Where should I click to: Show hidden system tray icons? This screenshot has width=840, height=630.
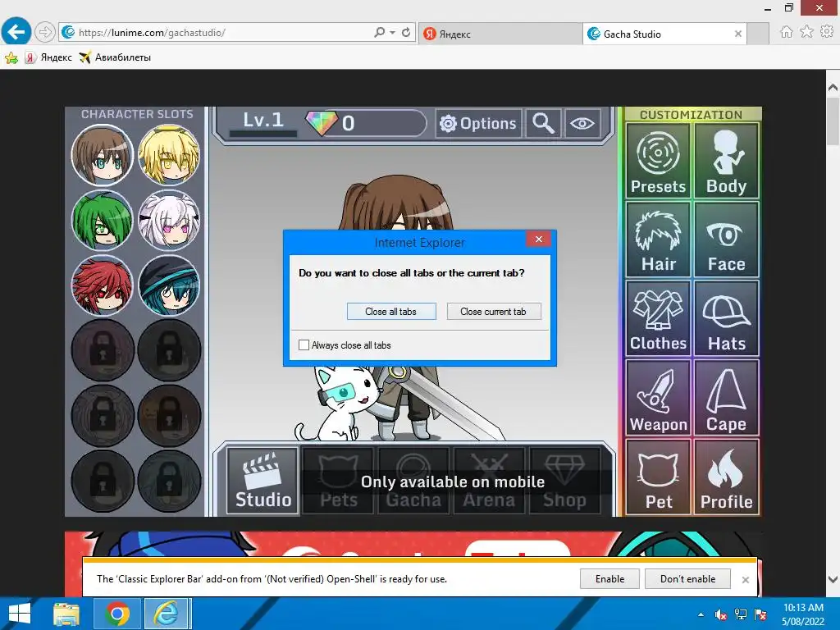coord(701,614)
